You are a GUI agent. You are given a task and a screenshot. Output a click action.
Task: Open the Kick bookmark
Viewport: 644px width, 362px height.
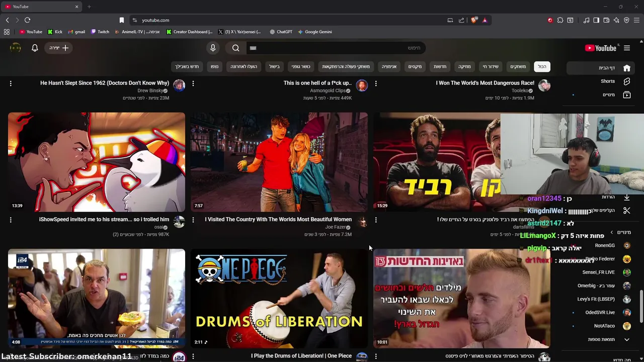[55, 32]
